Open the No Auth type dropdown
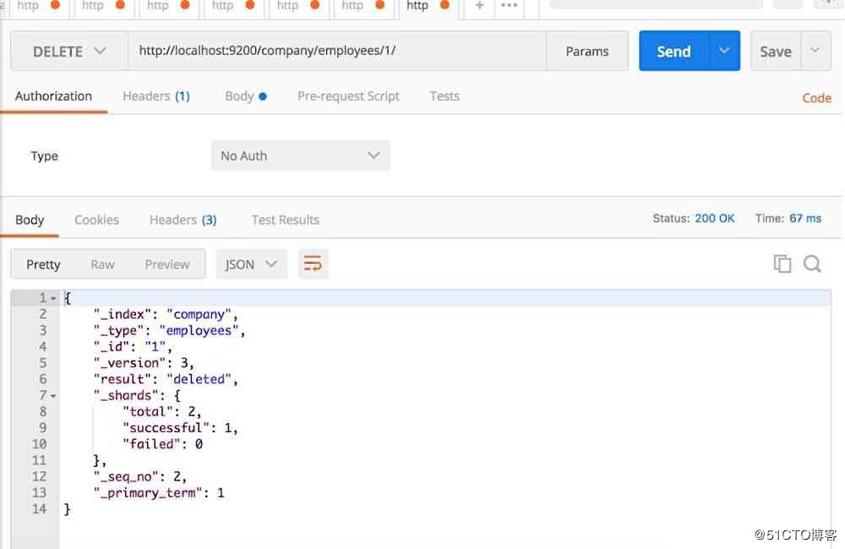This screenshot has height=549, width=845. coord(300,156)
